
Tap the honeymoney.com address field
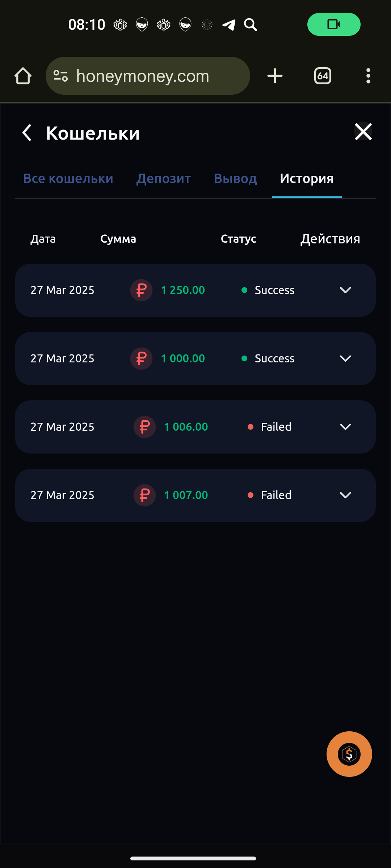point(148,76)
